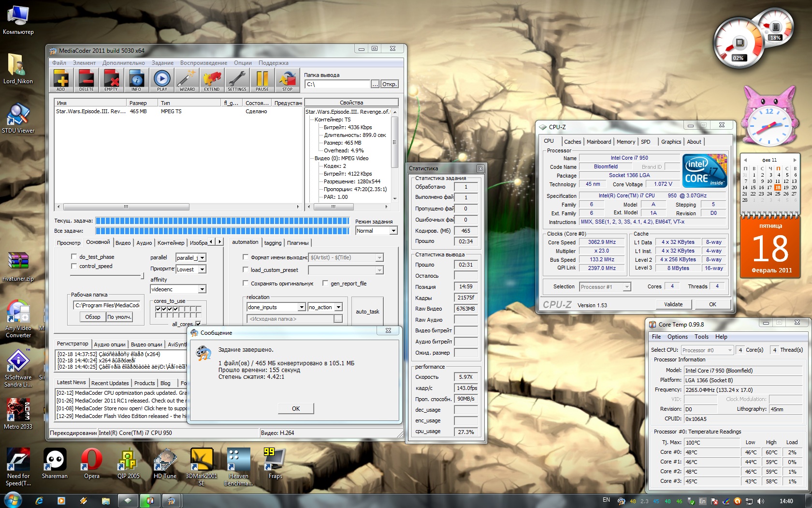Open Internet Explorer from the taskbar

pyautogui.click(x=39, y=501)
